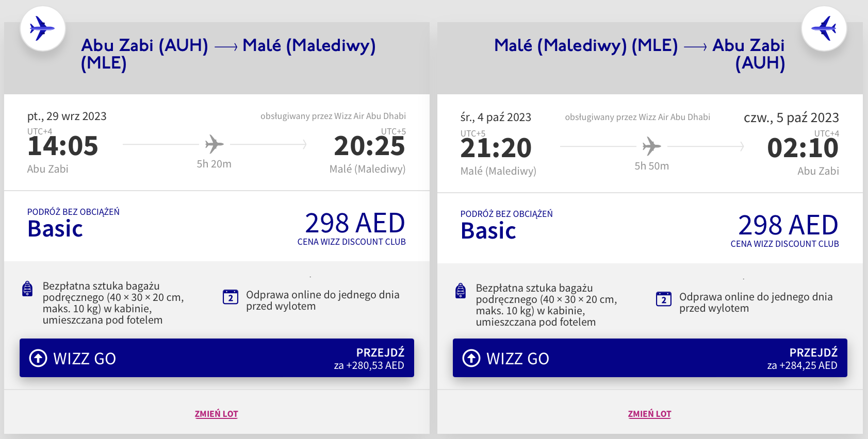The height and width of the screenshot is (439, 868).
Task: Select the Abu Zabi to Malé route heading
Action: [228, 54]
